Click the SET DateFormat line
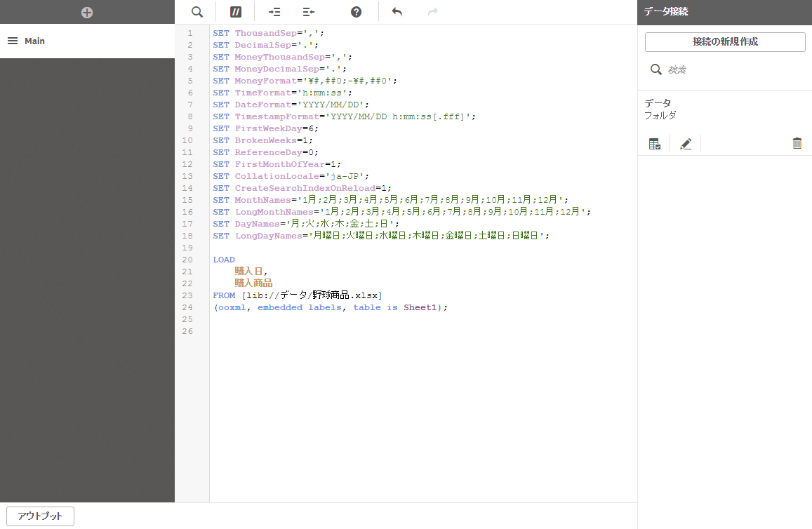812x529 pixels. point(291,105)
